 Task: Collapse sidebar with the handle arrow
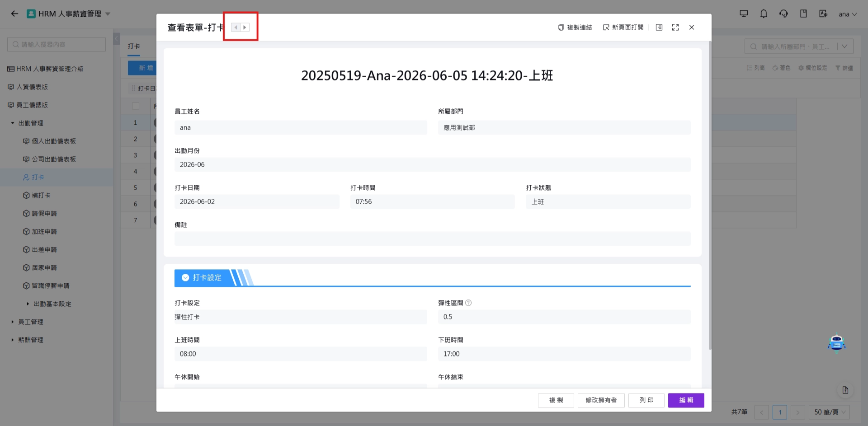pos(117,39)
